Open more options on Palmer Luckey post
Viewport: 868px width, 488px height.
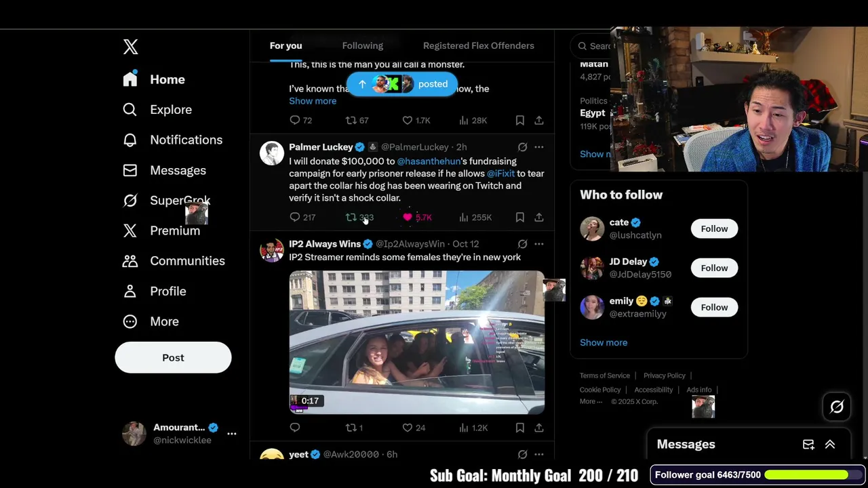click(x=539, y=147)
